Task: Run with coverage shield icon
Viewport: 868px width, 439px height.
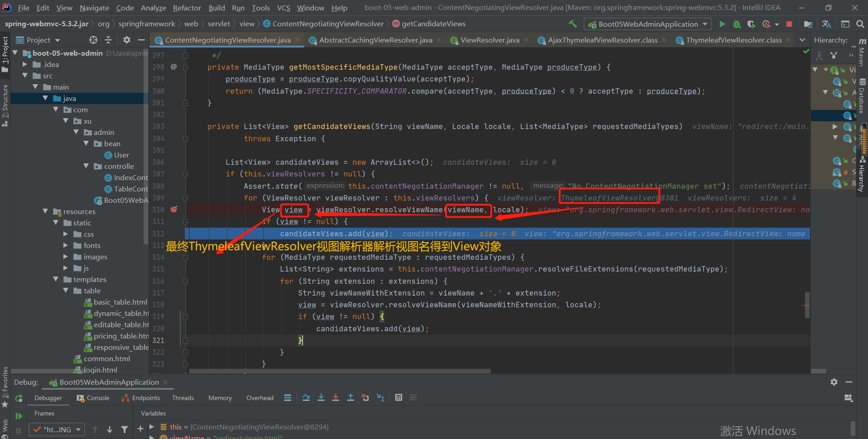Action: pos(751,24)
